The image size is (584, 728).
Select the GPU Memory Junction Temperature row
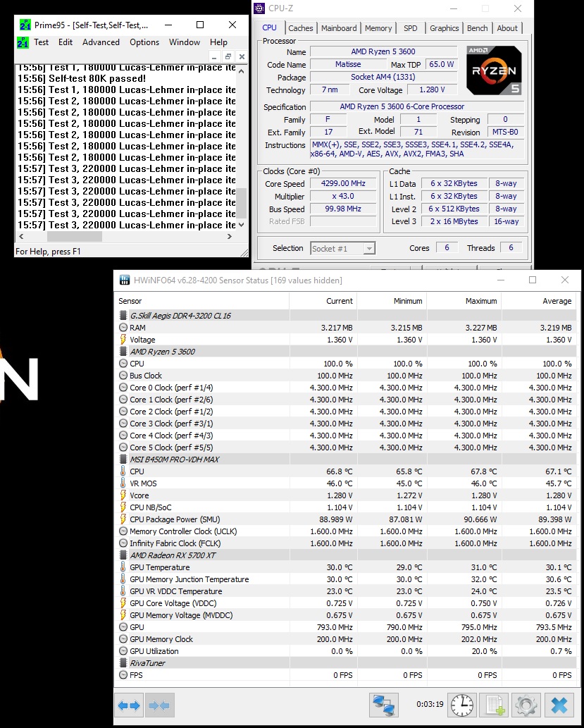[345, 579]
